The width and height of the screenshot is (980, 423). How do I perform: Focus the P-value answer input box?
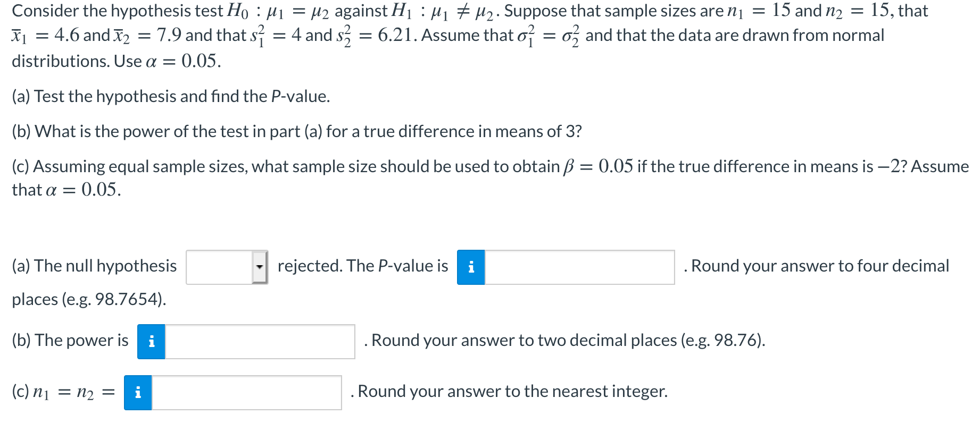[580, 267]
